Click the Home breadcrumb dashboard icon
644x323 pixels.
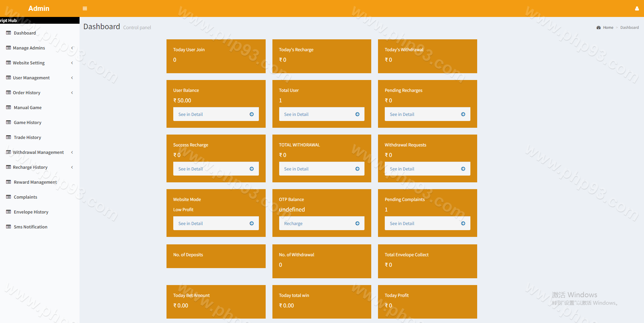tap(598, 27)
